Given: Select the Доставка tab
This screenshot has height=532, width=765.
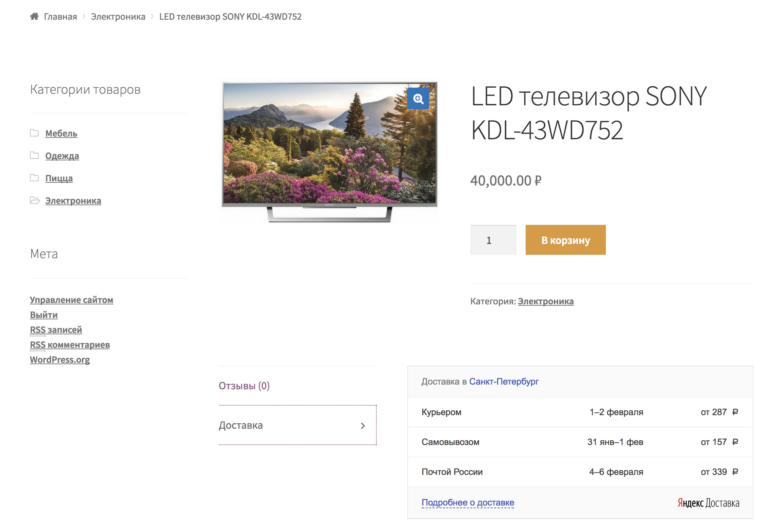Looking at the screenshot, I should coord(241,425).
